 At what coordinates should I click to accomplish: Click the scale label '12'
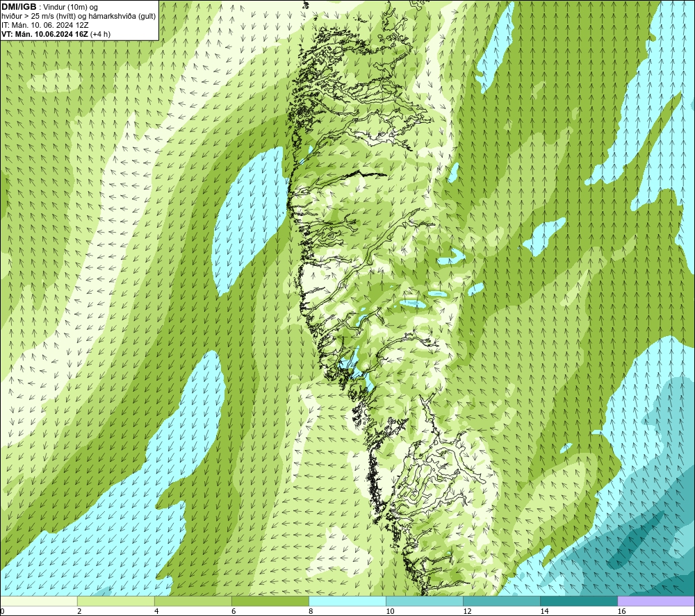(x=467, y=612)
